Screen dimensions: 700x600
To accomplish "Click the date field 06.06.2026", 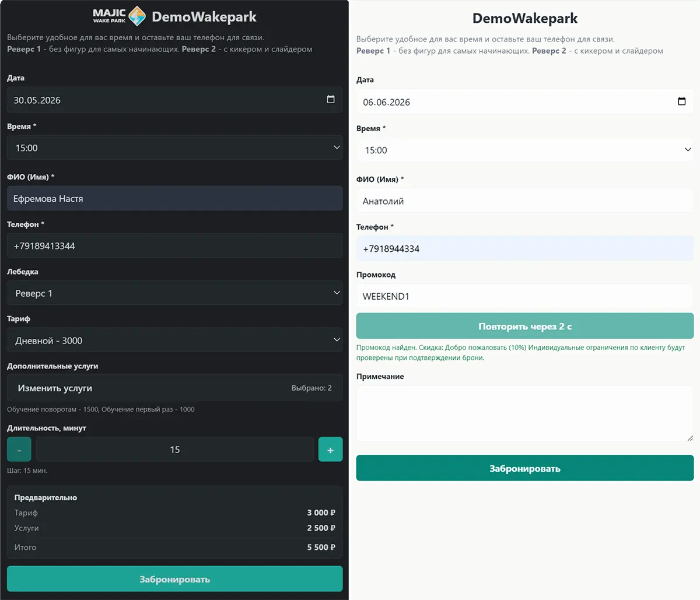I will pyautogui.click(x=525, y=101).
